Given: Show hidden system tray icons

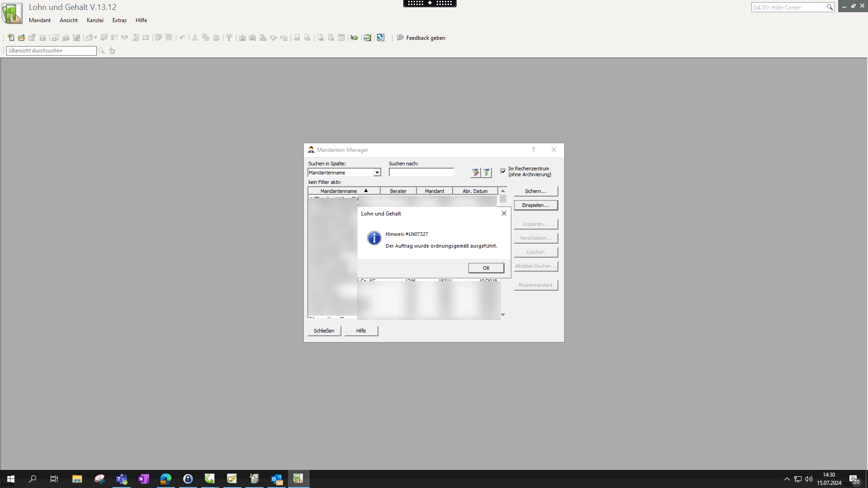Looking at the screenshot, I should pos(787,479).
